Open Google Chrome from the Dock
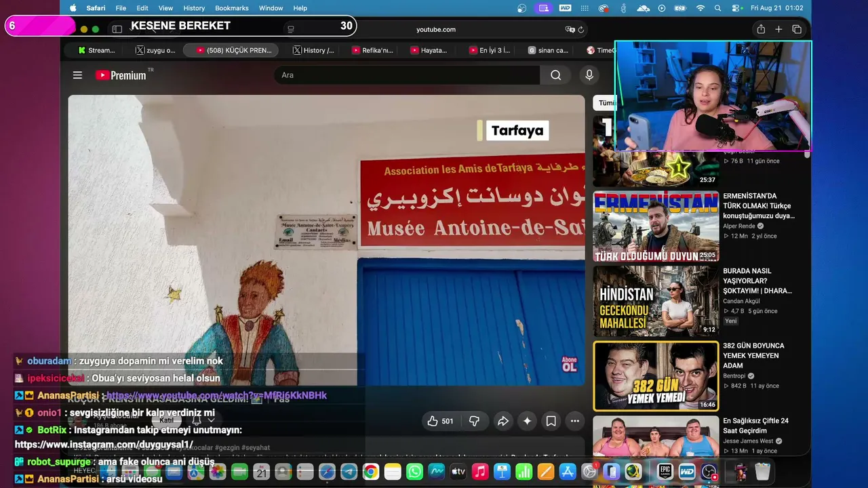The height and width of the screenshot is (488, 868). point(370,472)
